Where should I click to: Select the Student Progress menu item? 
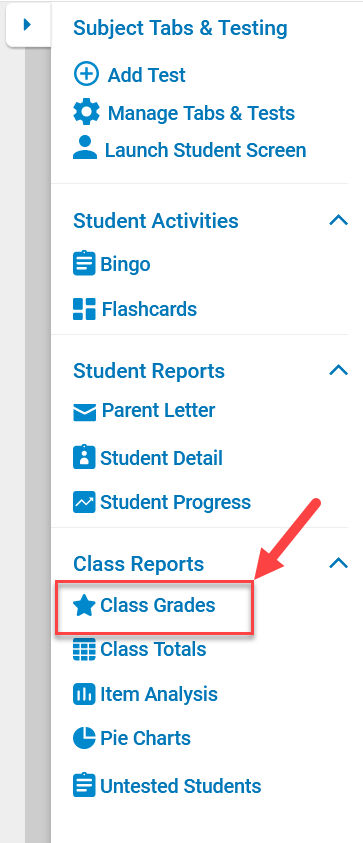tap(162, 502)
